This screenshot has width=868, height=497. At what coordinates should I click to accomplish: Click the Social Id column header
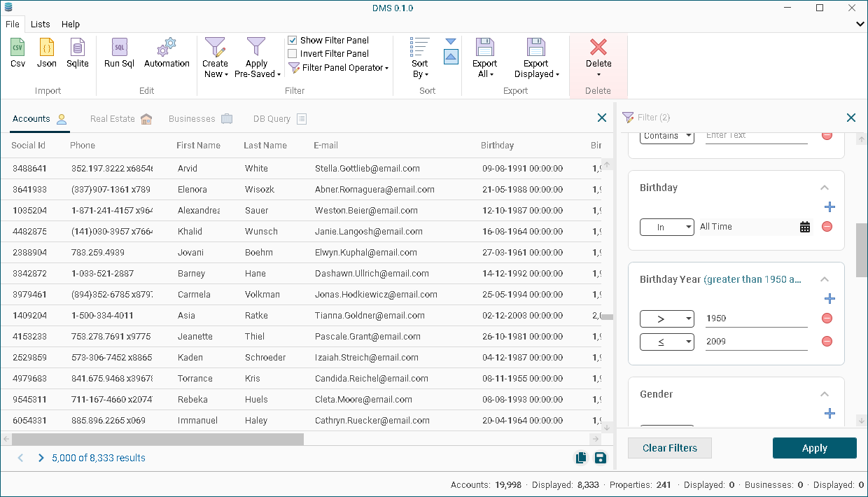click(x=29, y=145)
